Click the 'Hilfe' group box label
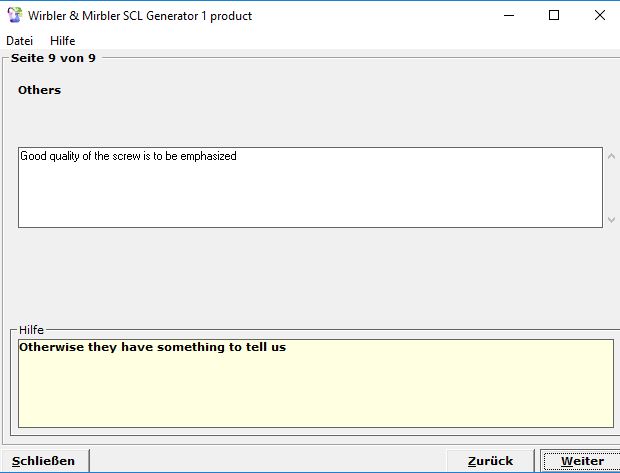The width and height of the screenshot is (620, 473). pos(31,330)
